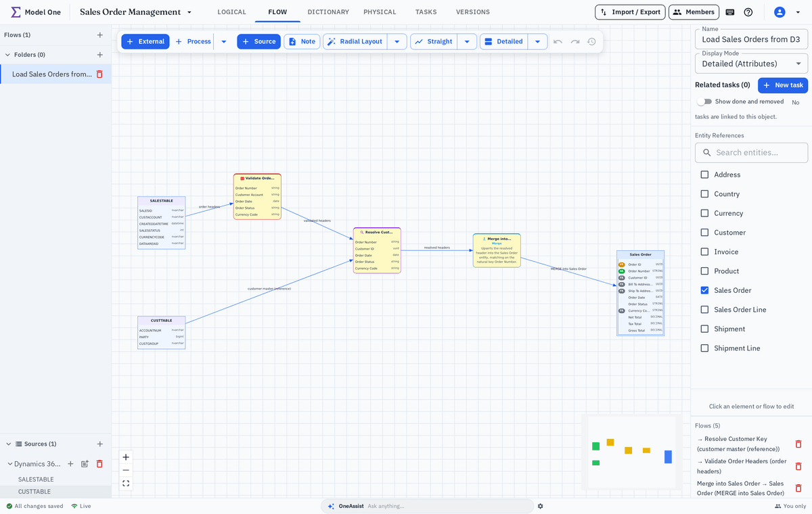Delete the Resolve Customer Key flow entry
Screen dimensions: 812x514
pos(798,444)
